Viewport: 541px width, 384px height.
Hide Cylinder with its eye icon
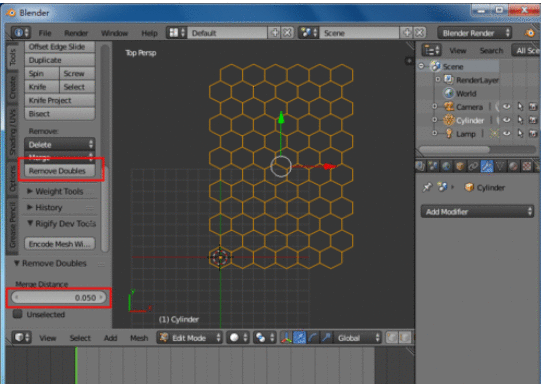tap(506, 120)
